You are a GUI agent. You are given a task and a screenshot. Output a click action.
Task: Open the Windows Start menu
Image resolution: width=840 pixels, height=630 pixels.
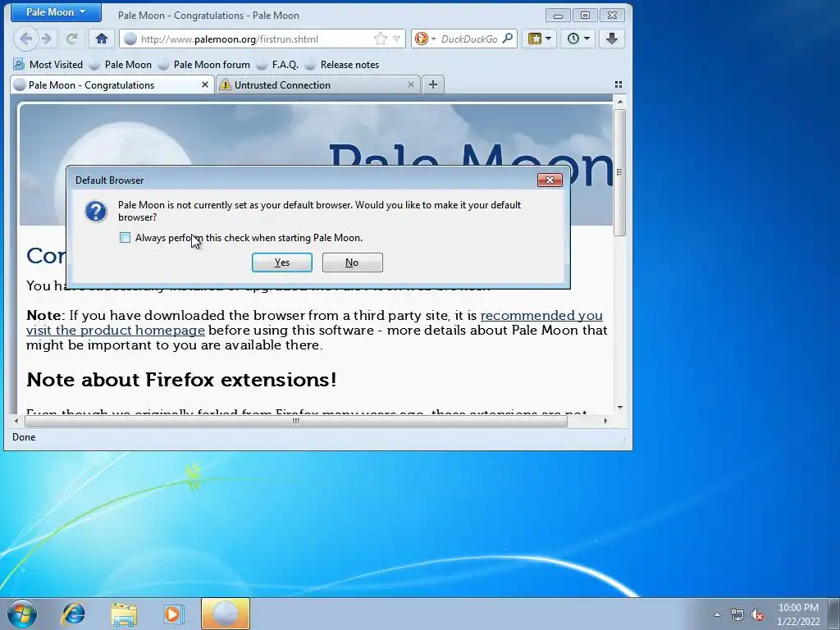click(x=22, y=614)
